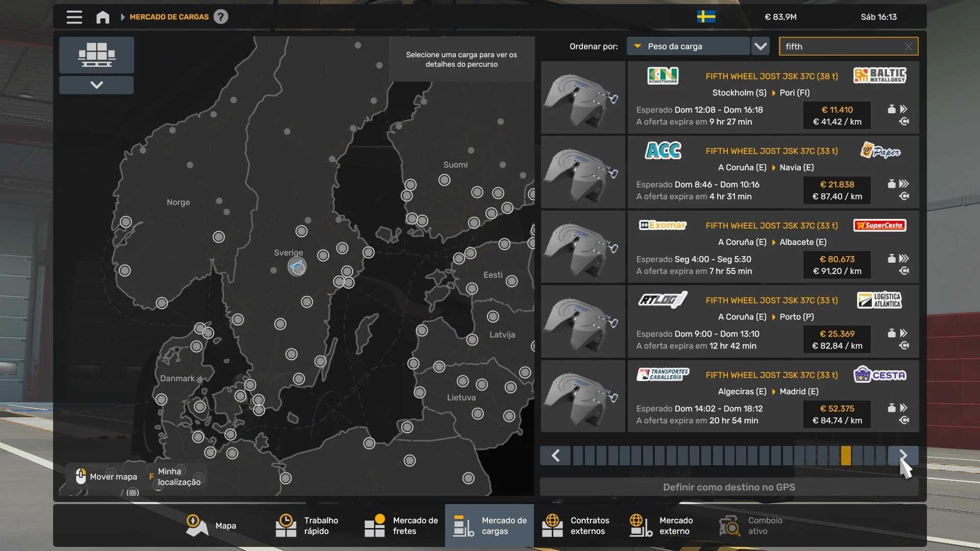980x551 pixels.
Task: Go to home screen icon
Action: [103, 17]
